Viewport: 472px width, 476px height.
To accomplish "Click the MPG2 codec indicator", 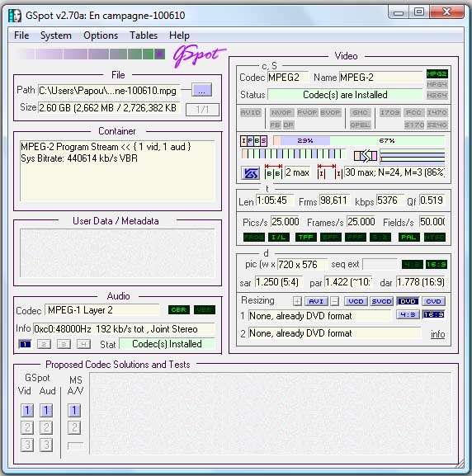I will tap(437, 73).
